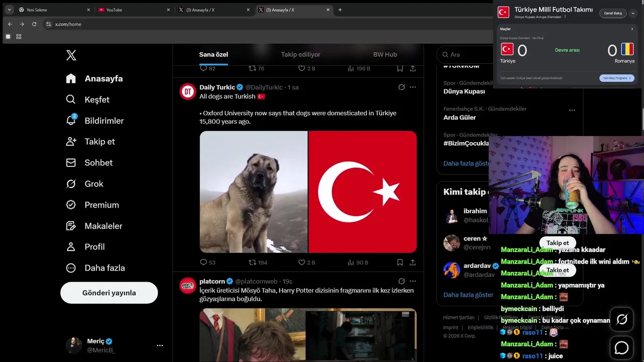Image resolution: width=644 pixels, height=362 pixels.
Task: Open the dog and flag image
Action: [x=308, y=192]
